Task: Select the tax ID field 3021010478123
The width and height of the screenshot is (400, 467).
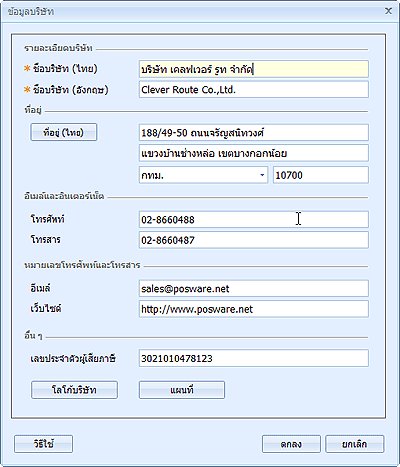Action: click(254, 358)
